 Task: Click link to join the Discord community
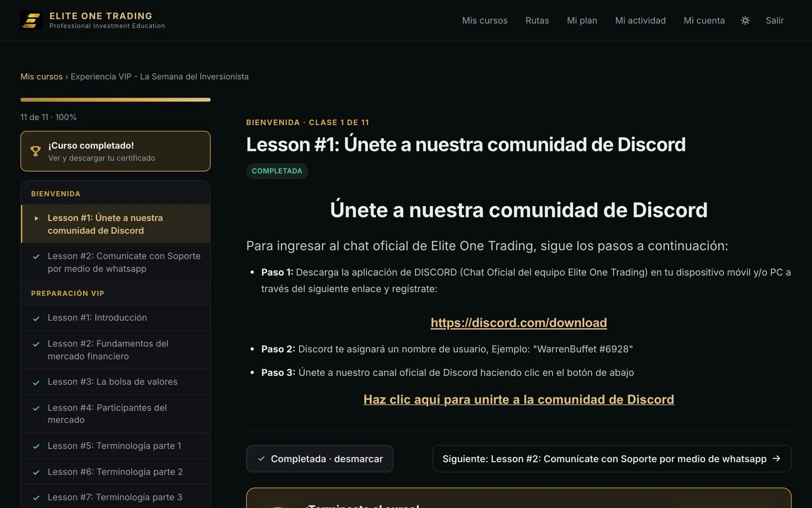[519, 399]
